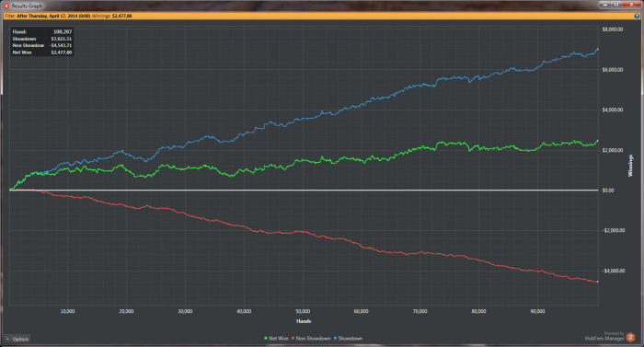The width and height of the screenshot is (644, 347).
Task: Click the '90,000' x-axis label
Action: coord(537,311)
